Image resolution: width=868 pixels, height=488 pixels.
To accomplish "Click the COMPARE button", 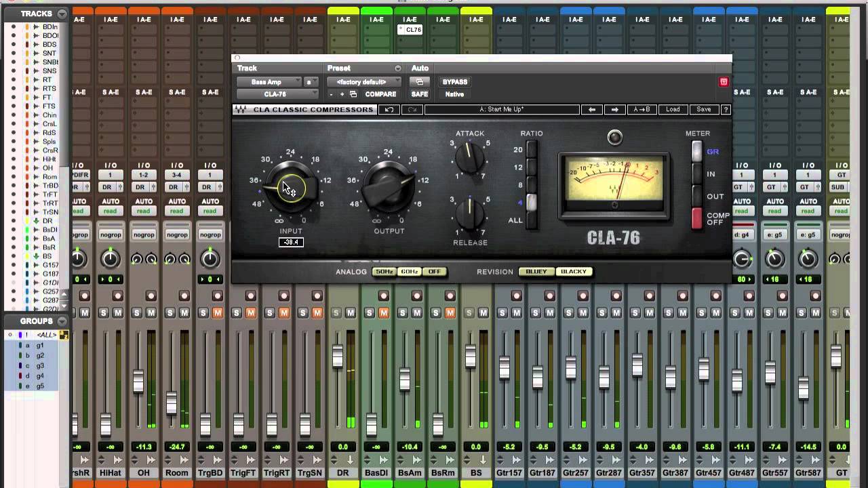I will [380, 94].
